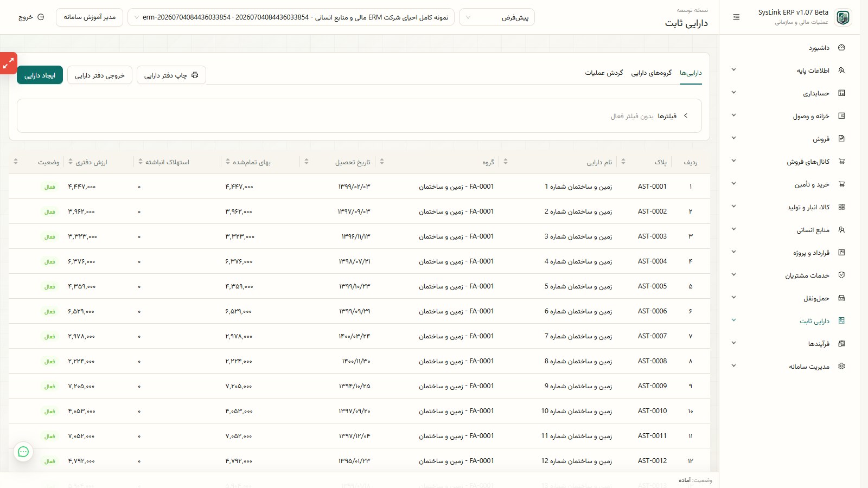Sort table by بهای تمام‌شده column
This screenshot has width=868, height=488.
click(x=227, y=162)
